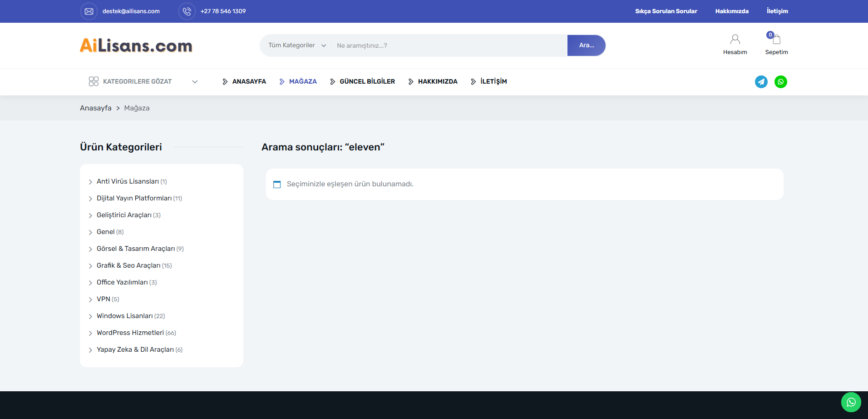Click the Ara... search button
The height and width of the screenshot is (419, 868).
[x=587, y=45]
